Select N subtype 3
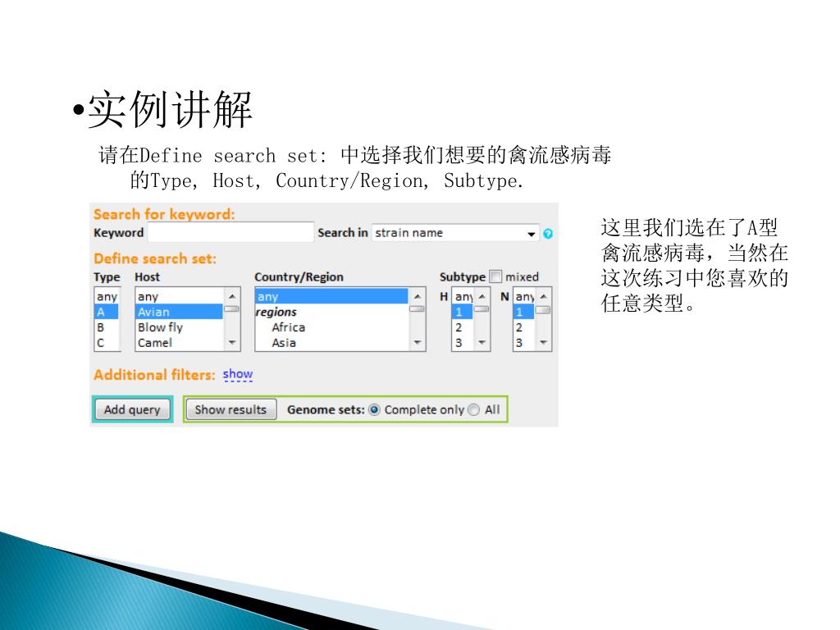Viewport: 840px width, 630px height. (x=523, y=343)
